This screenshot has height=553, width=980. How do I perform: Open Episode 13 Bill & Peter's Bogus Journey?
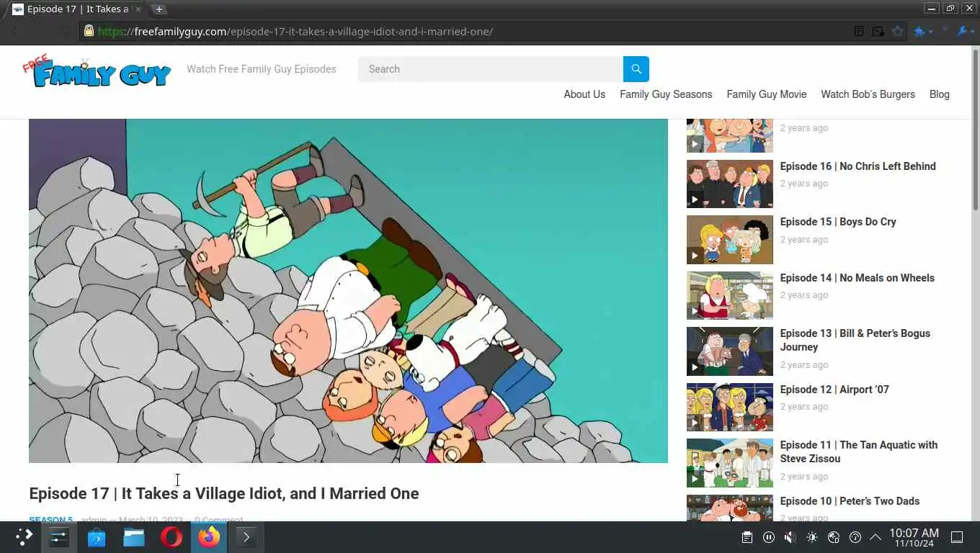coord(855,340)
